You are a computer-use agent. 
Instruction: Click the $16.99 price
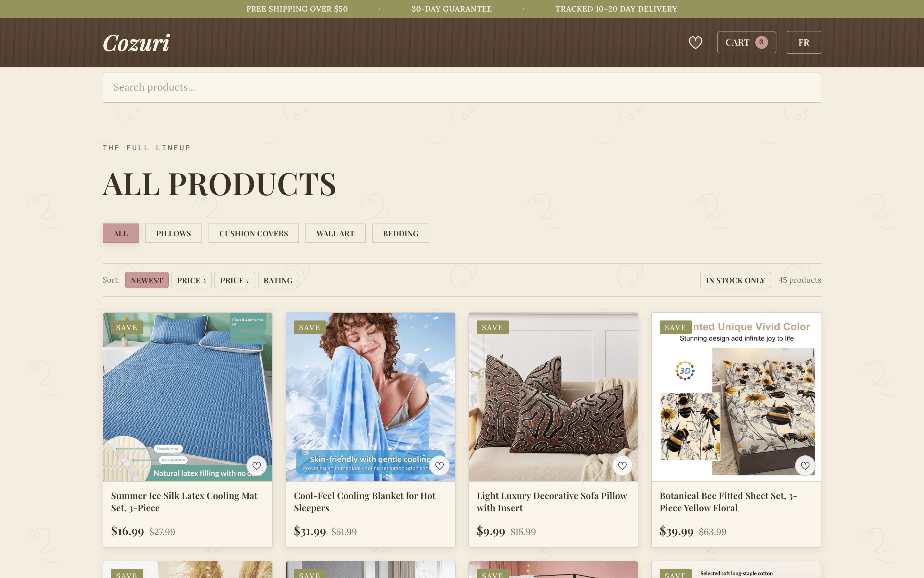[x=127, y=531]
